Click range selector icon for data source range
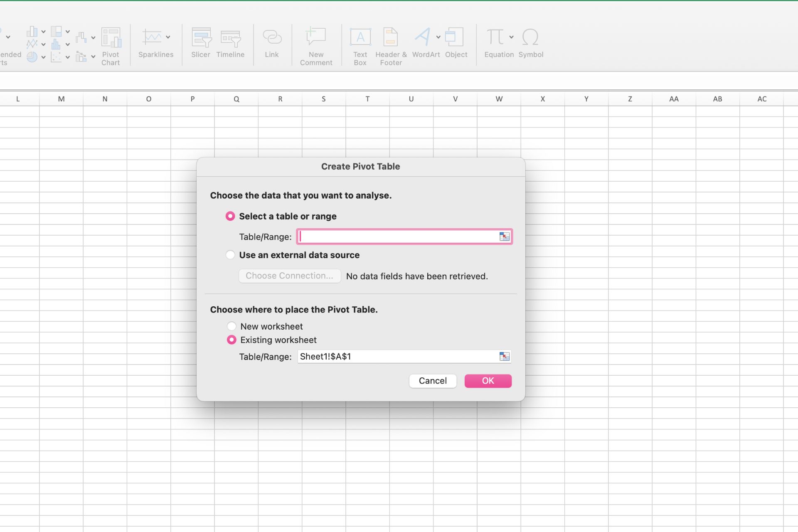 (504, 236)
